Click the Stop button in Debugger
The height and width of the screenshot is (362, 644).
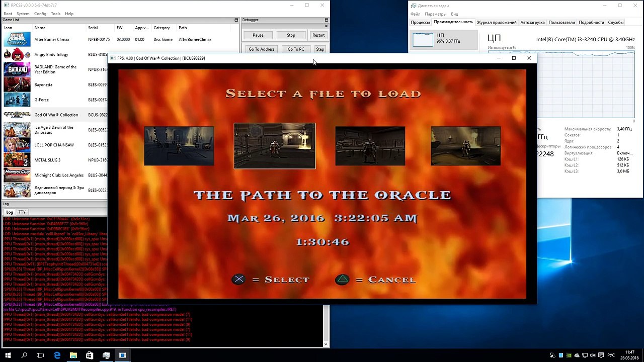(x=291, y=35)
